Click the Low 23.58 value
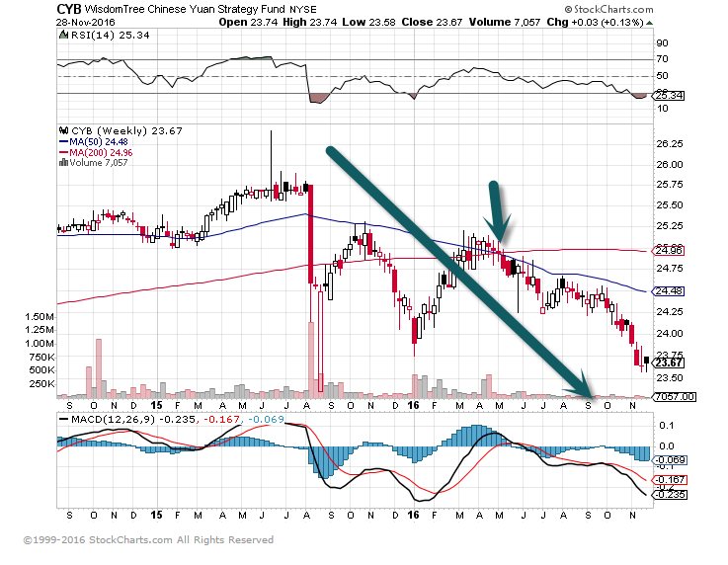Screen dimensions: 728x565 click(x=368, y=23)
